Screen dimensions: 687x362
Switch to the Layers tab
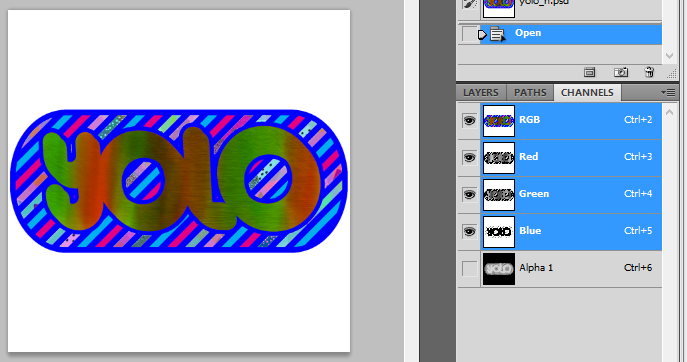tap(481, 92)
